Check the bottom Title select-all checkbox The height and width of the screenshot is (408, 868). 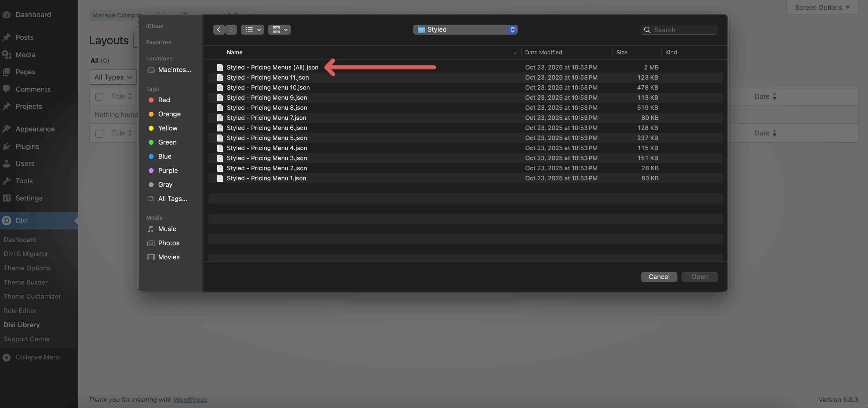(99, 134)
